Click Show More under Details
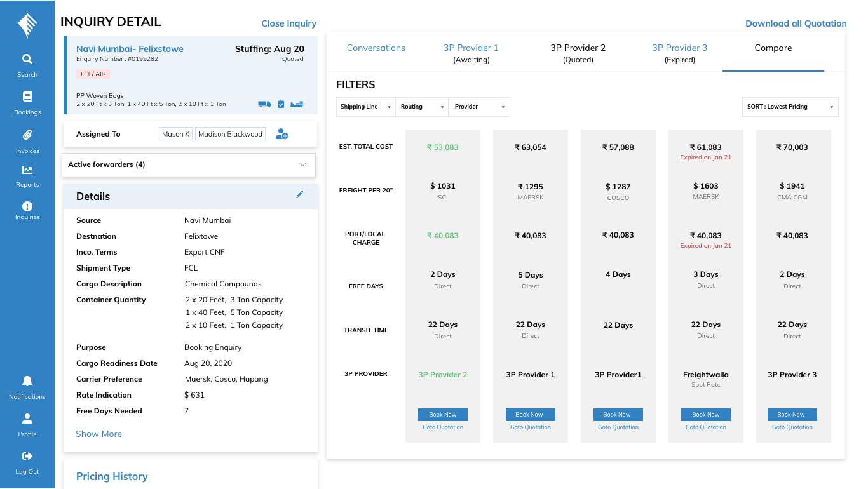The image size is (868, 489). [x=98, y=434]
